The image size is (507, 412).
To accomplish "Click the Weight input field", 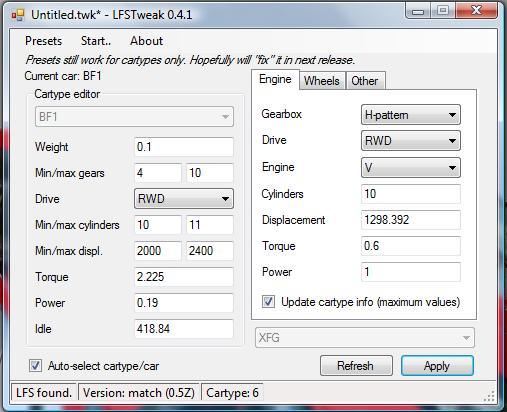I will (184, 147).
